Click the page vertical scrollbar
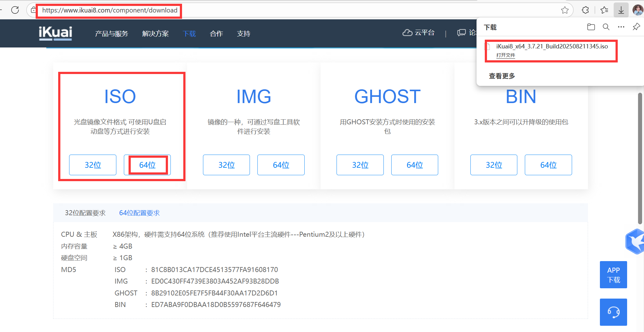 click(x=640, y=158)
